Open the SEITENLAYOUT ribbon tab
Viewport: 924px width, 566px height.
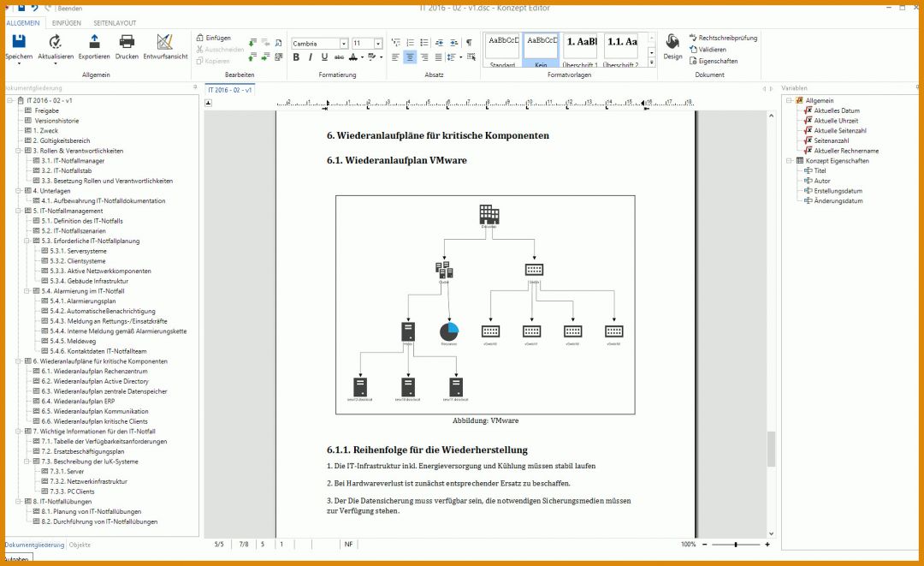pos(115,23)
